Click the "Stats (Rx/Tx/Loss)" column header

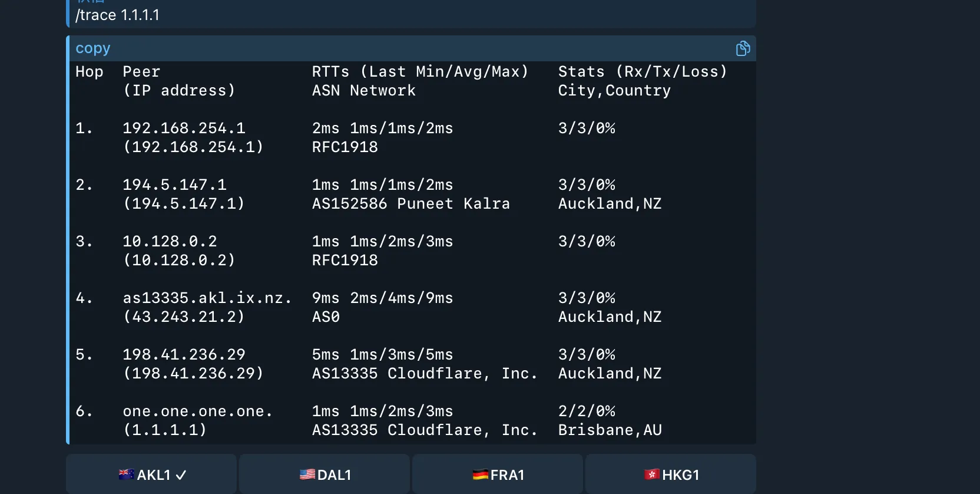pyautogui.click(x=643, y=71)
